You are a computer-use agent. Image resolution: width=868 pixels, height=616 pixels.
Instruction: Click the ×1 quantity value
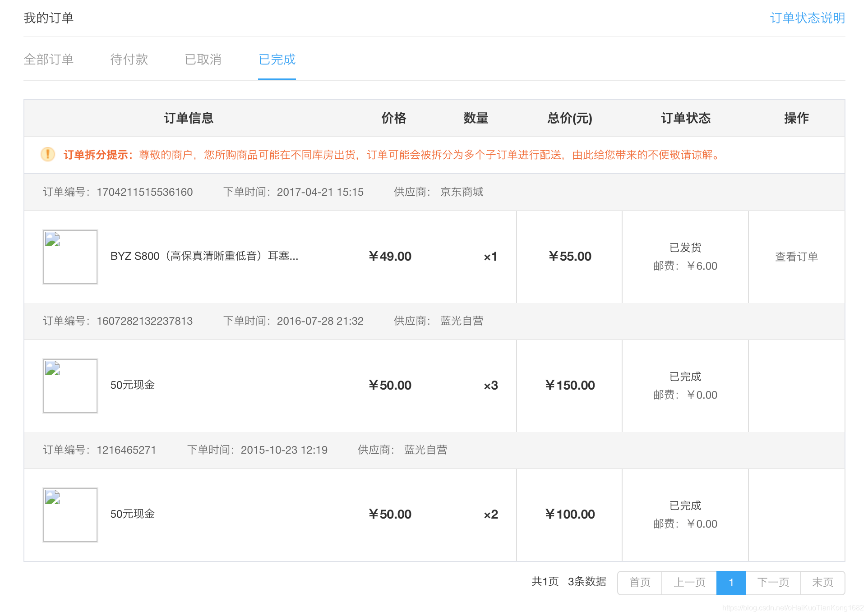coord(490,257)
